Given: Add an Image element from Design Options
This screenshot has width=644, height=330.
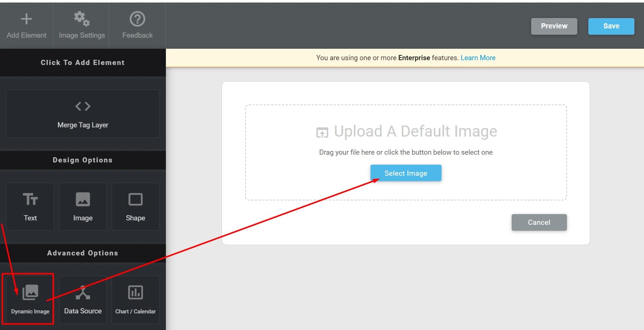Looking at the screenshot, I should coord(83,207).
